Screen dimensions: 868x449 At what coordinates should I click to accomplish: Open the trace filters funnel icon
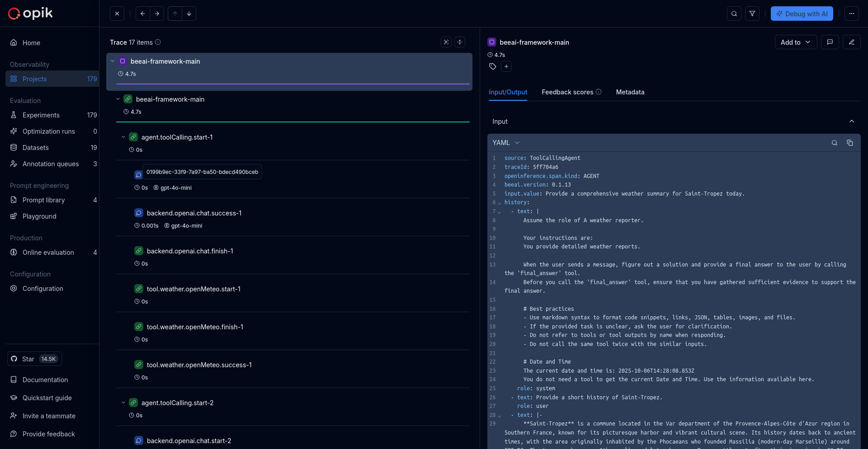tap(753, 14)
